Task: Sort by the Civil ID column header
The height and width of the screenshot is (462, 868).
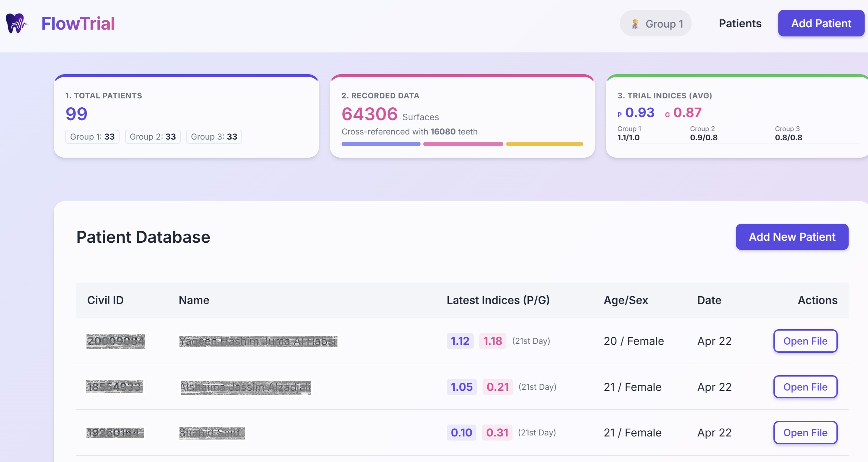Action: (105, 300)
